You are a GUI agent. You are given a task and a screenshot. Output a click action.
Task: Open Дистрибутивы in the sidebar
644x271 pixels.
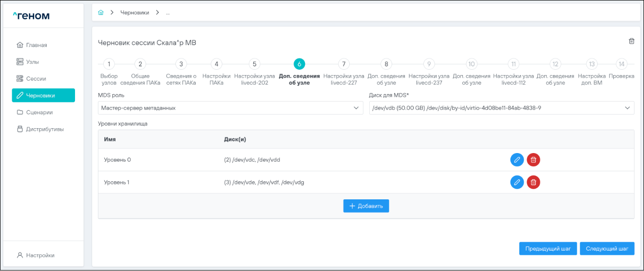click(44, 129)
